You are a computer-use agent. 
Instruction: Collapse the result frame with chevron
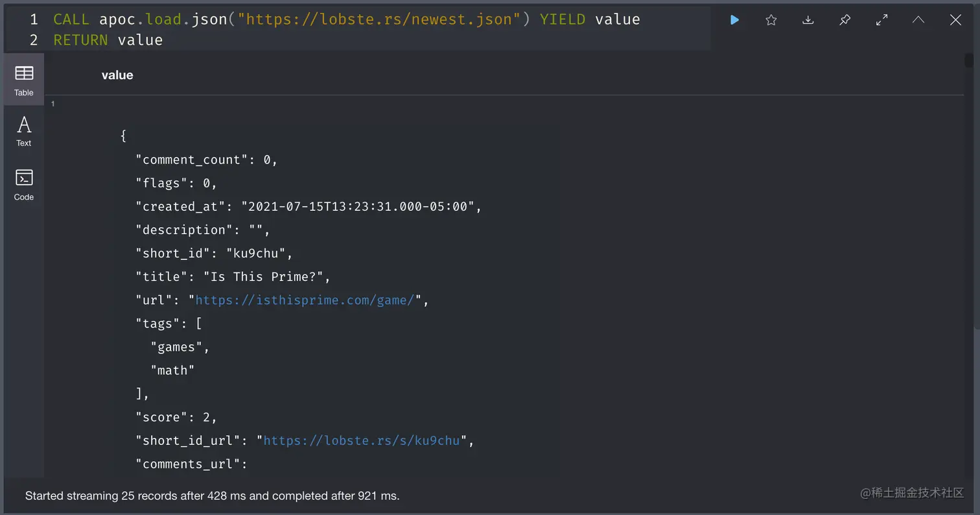coord(918,20)
